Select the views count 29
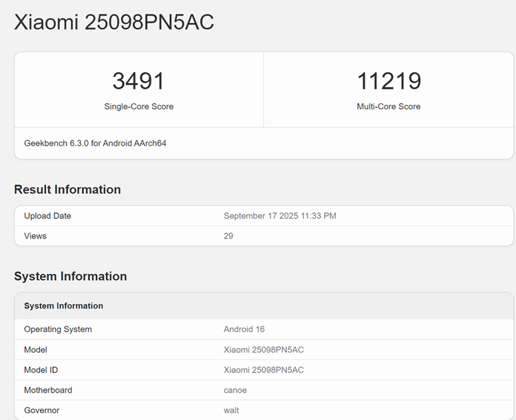This screenshot has height=420, width=516. click(228, 236)
